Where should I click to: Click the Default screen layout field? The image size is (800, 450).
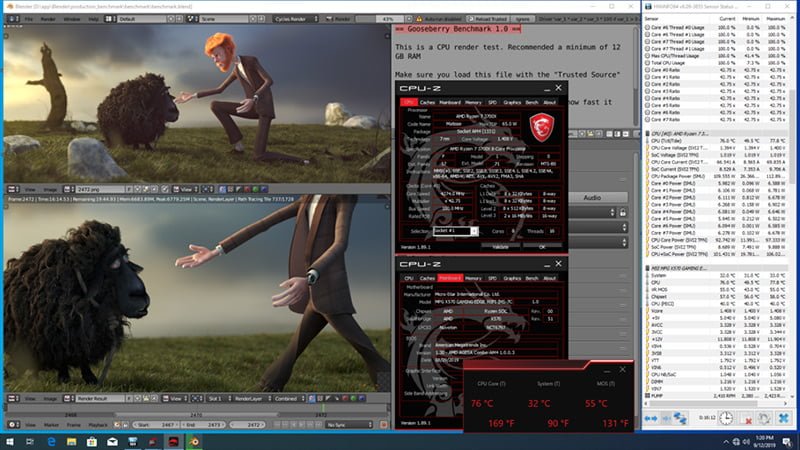point(142,19)
